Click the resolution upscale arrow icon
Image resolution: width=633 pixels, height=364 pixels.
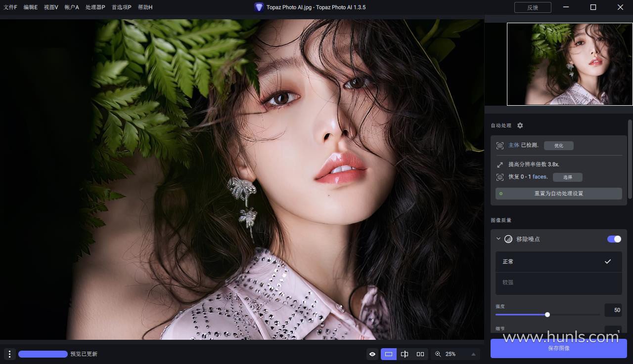tap(500, 164)
